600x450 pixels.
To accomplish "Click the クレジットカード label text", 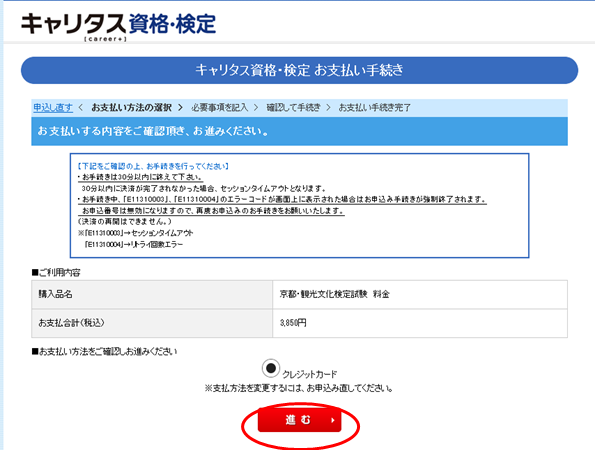I will point(310,374).
